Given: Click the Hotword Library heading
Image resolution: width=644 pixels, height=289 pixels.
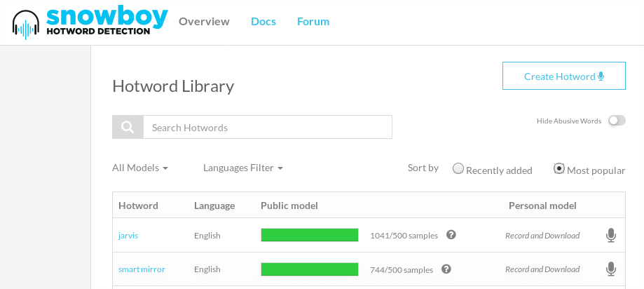Looking at the screenshot, I should click(x=173, y=86).
